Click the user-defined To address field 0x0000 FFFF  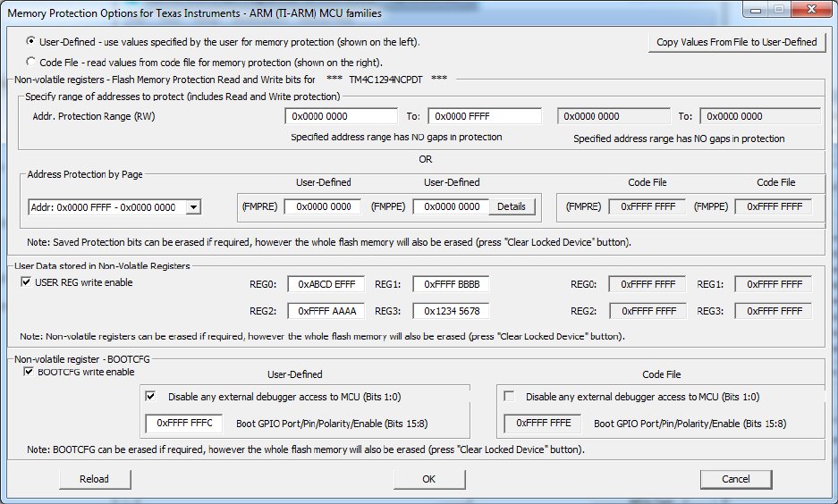[x=484, y=116]
